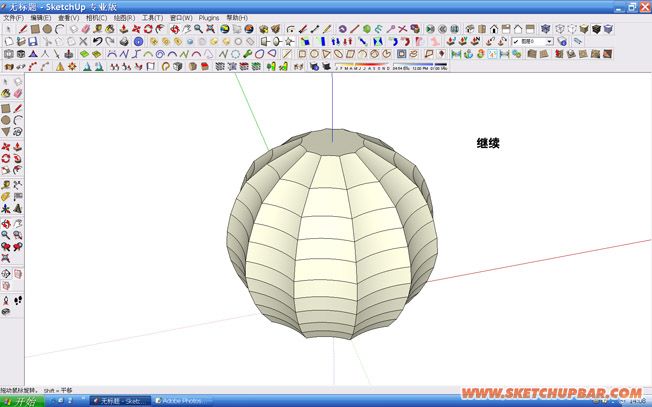Viewport: 652px width, 407px height.
Task: Activate the Move tool in the left palette
Action: pyautogui.click(x=6, y=147)
